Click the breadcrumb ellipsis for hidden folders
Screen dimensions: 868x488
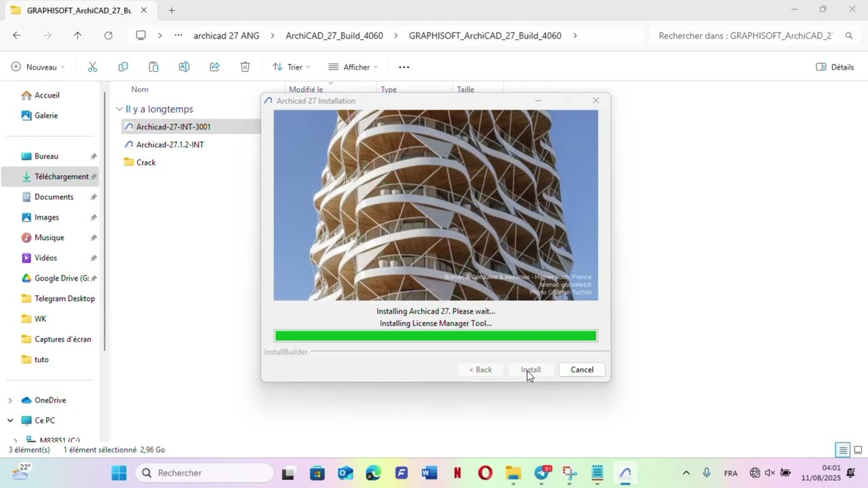(x=178, y=35)
